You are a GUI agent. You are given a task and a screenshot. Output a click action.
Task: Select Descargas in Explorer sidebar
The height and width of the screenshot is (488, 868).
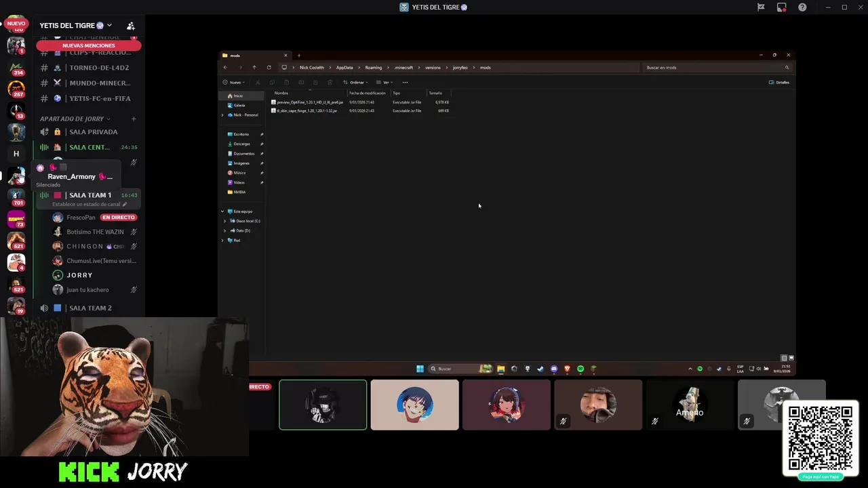pos(242,144)
